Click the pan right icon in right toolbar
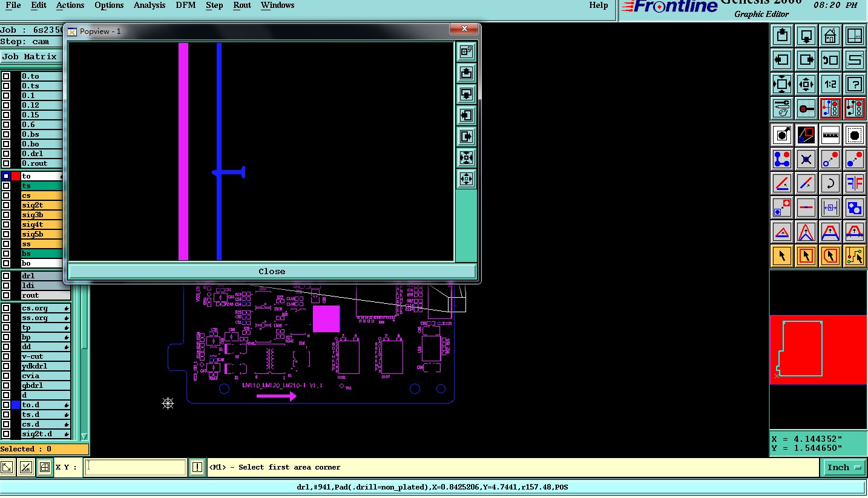 (x=806, y=60)
